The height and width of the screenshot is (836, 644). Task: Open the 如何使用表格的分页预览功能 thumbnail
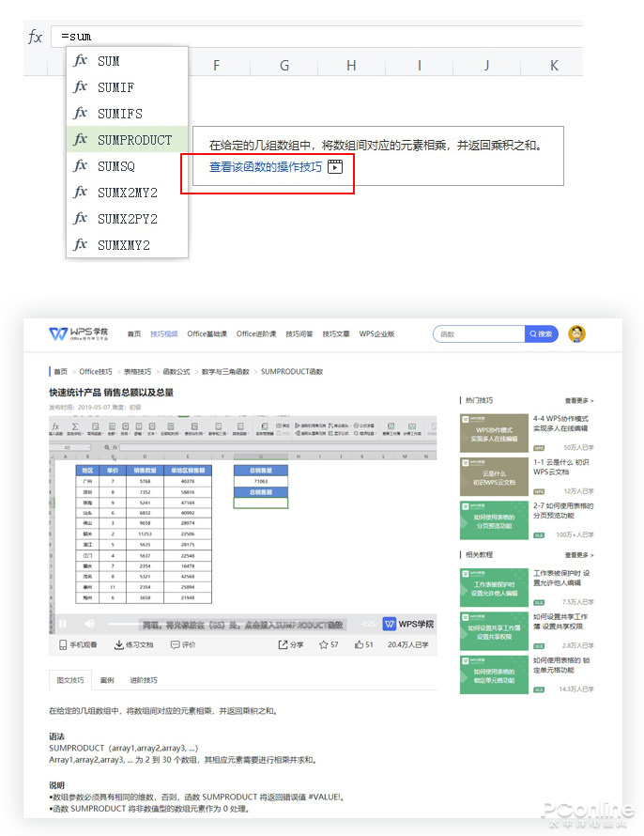click(x=494, y=520)
